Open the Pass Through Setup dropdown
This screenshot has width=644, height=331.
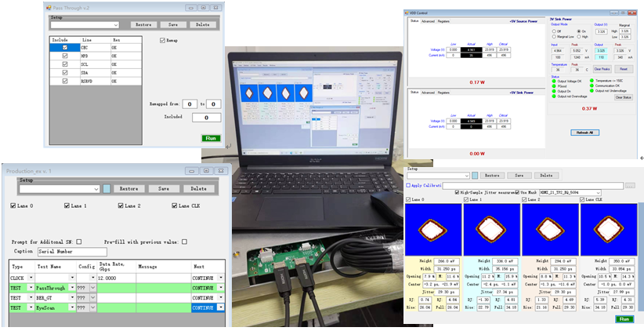pos(115,25)
